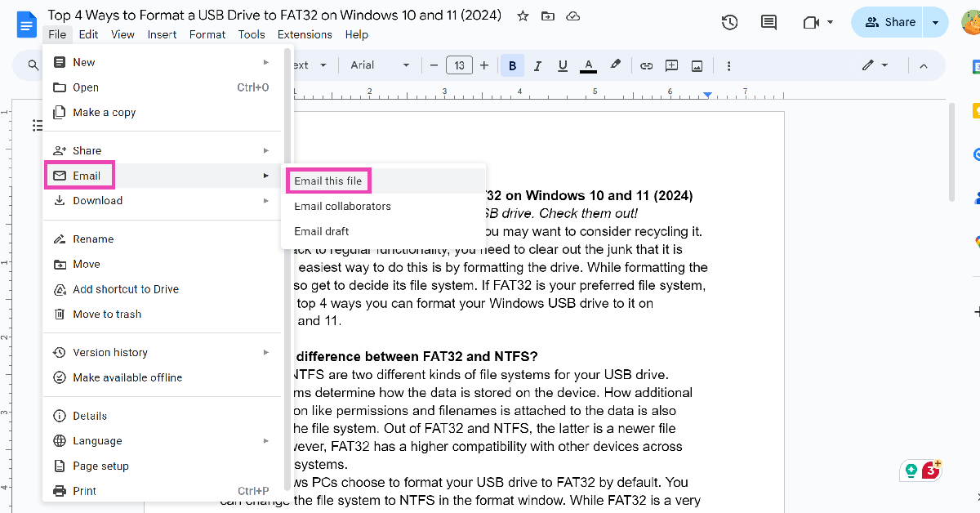
Task: Open the Insert menu
Action: coord(162,34)
